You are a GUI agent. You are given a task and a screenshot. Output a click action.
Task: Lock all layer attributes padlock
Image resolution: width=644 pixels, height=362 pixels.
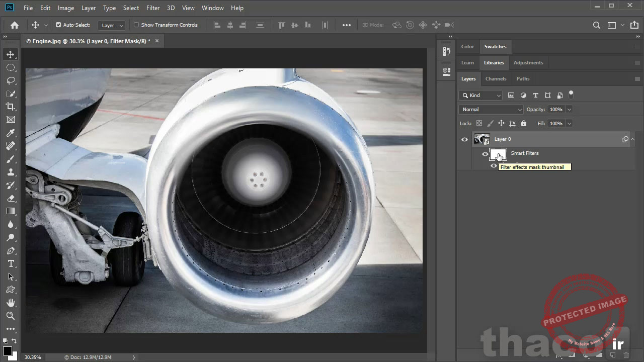pos(524,123)
